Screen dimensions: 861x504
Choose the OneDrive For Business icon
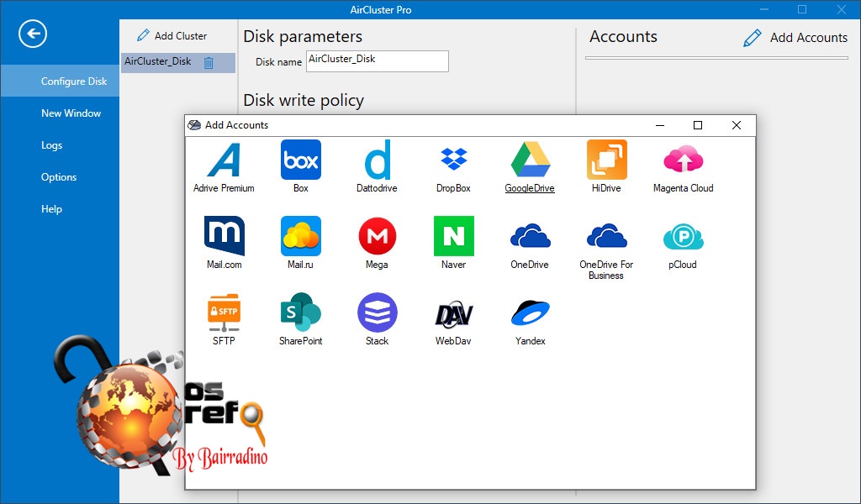click(607, 236)
